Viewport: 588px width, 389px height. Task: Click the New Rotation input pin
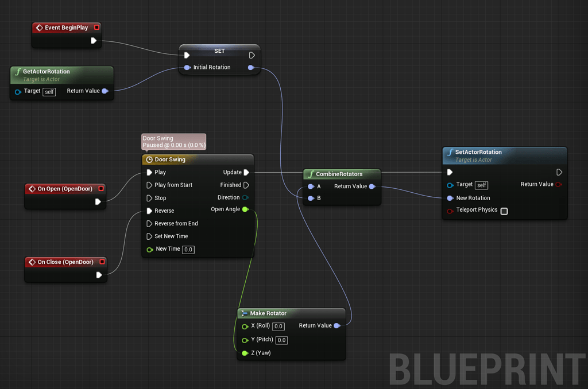pyautogui.click(x=450, y=199)
